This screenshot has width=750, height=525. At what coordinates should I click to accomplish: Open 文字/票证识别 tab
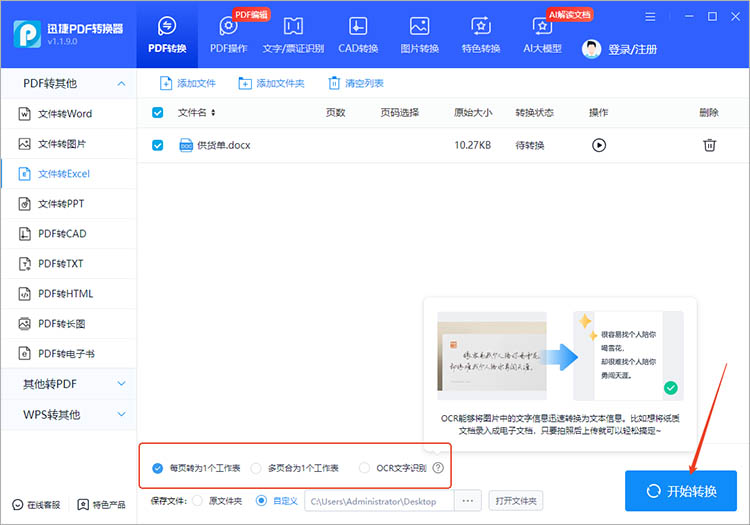pos(293,34)
